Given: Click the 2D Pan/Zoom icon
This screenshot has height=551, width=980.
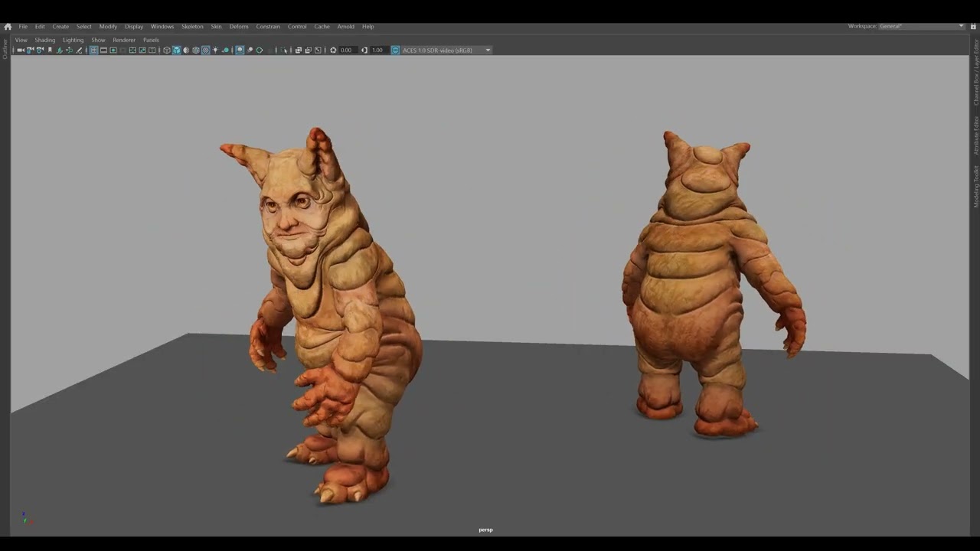Looking at the screenshot, I should (70, 51).
